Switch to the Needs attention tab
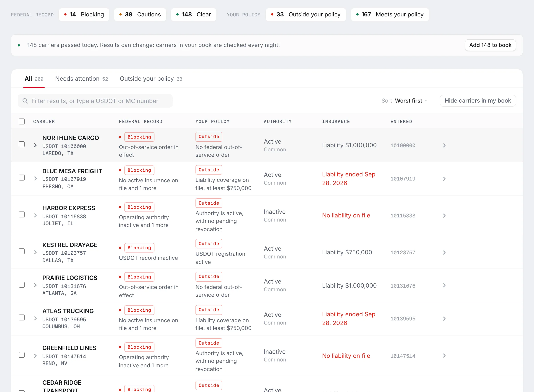Viewport: 534px width, 392px height. [x=82, y=79]
